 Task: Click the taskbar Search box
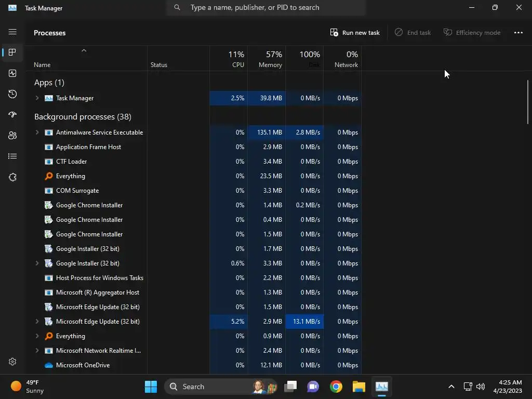(220, 387)
